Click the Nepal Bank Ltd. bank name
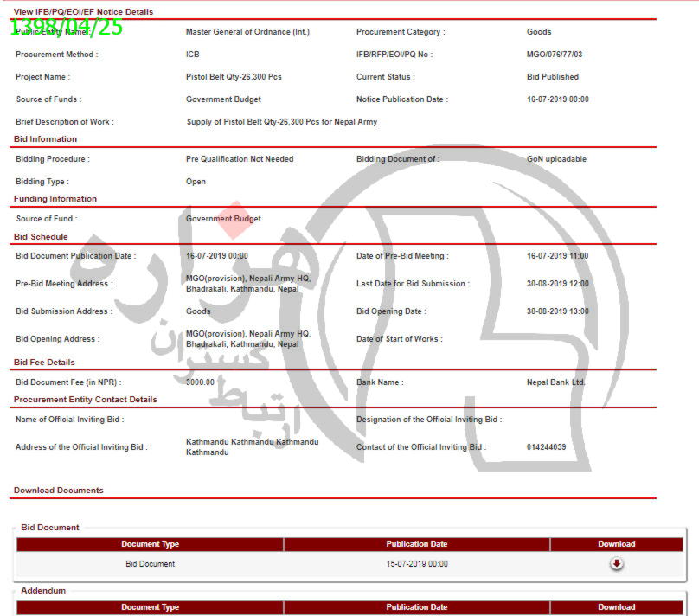The height and width of the screenshot is (616, 699). pyautogui.click(x=556, y=382)
